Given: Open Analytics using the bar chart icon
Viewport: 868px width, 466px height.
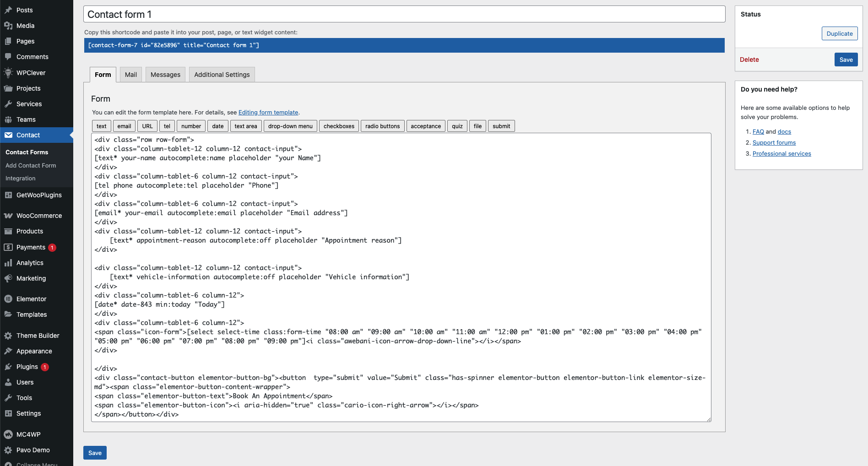Looking at the screenshot, I should (x=8, y=263).
